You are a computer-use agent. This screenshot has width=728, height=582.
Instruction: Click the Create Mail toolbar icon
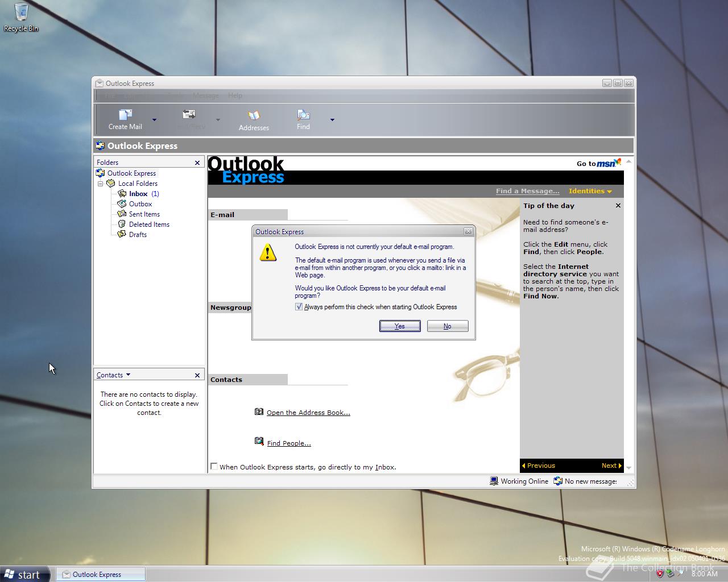(125, 115)
